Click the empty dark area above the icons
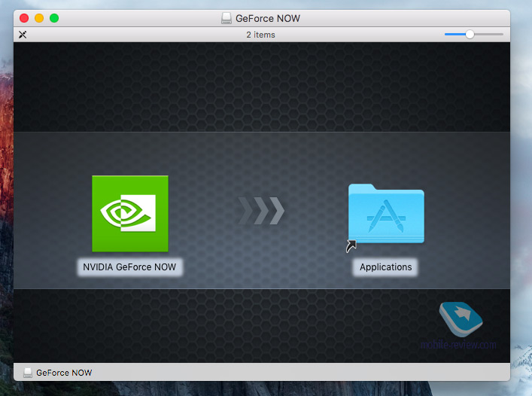The height and width of the screenshot is (396, 532). [x=261, y=87]
